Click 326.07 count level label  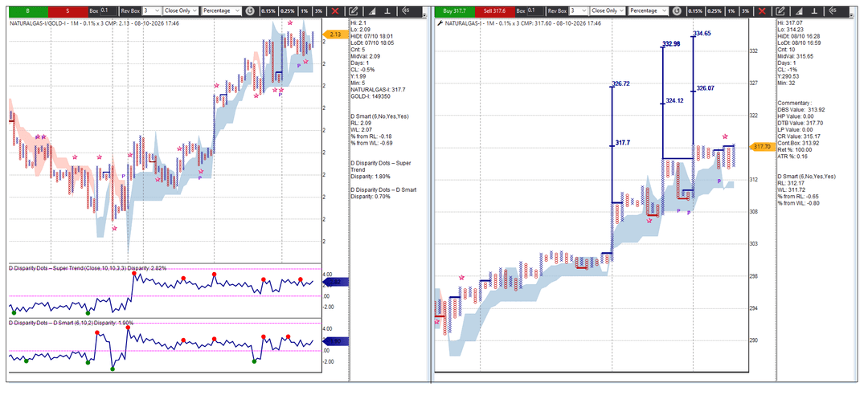point(706,88)
